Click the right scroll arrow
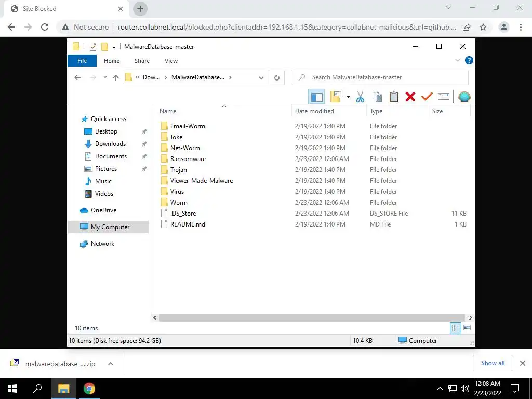532x399 pixels. [470, 317]
